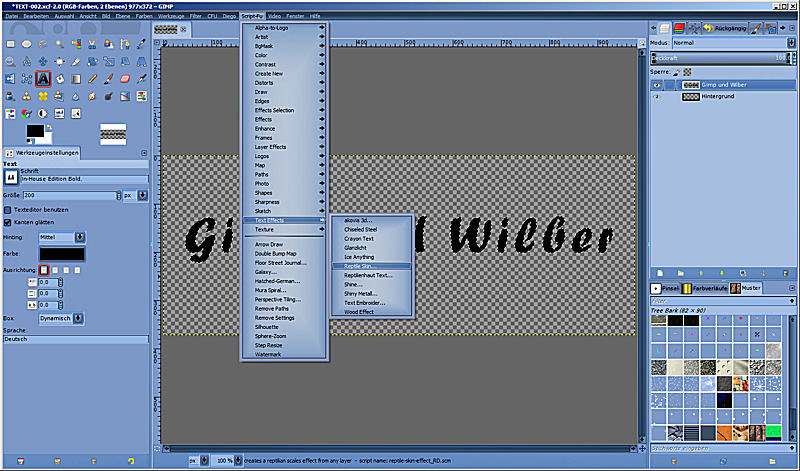
Task: Select the Rectangle Select tool
Action: click(x=10, y=44)
